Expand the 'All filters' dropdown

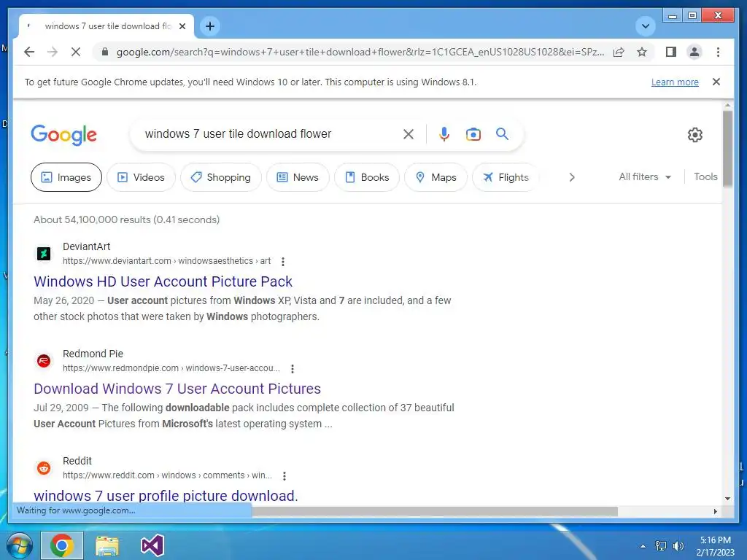(645, 176)
